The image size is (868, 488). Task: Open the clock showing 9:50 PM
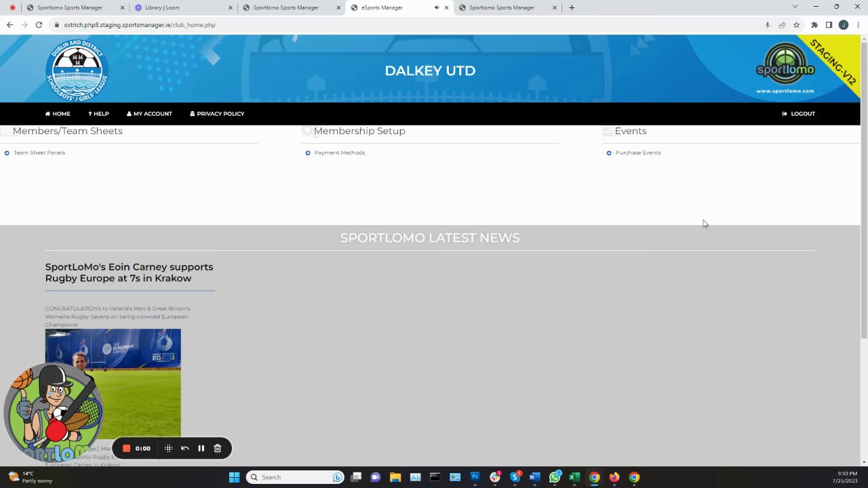coord(845,477)
